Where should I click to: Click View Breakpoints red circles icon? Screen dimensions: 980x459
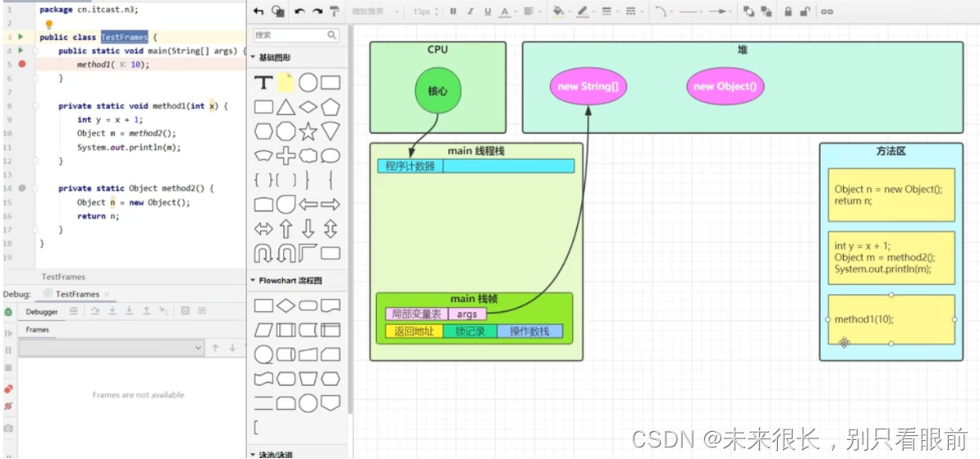8,389
